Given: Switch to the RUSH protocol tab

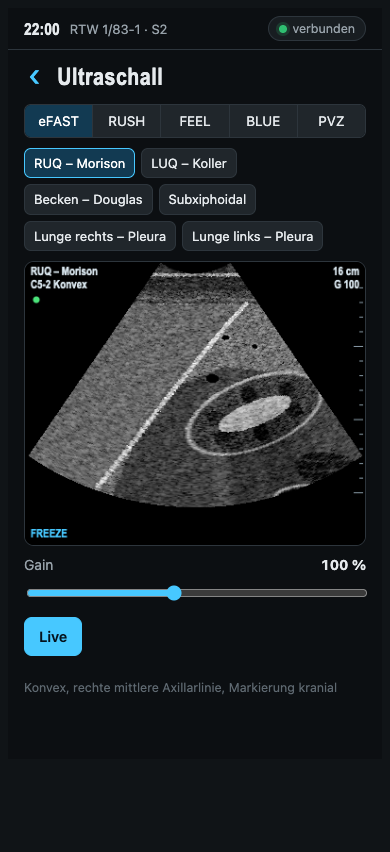Looking at the screenshot, I should click(127, 121).
